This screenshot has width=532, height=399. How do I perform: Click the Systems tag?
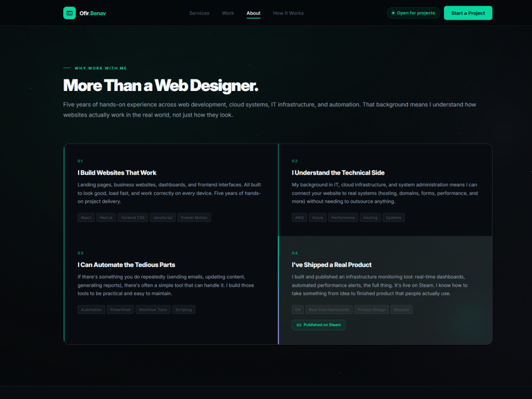pyautogui.click(x=394, y=218)
